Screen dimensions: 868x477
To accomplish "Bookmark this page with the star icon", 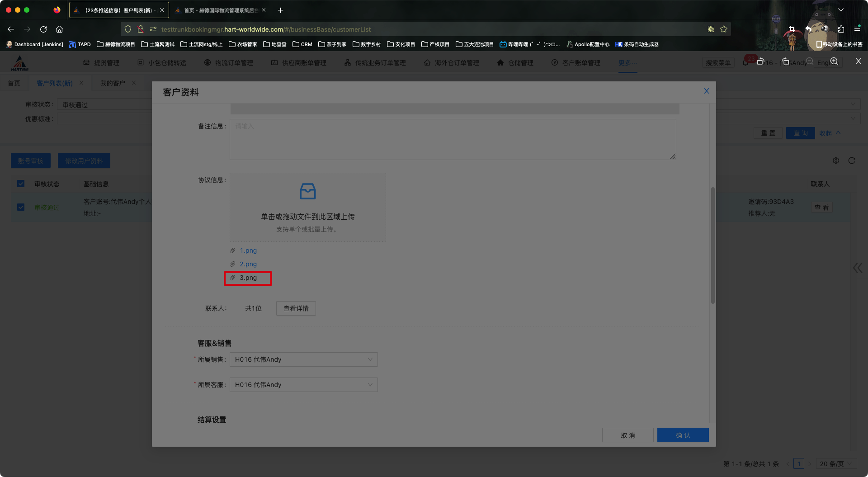I will [724, 29].
